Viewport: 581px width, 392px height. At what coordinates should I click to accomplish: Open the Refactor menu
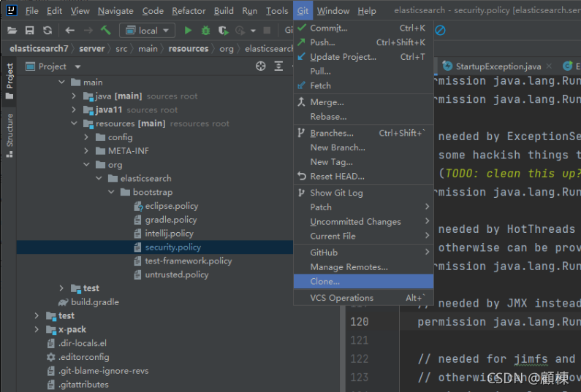(x=189, y=11)
